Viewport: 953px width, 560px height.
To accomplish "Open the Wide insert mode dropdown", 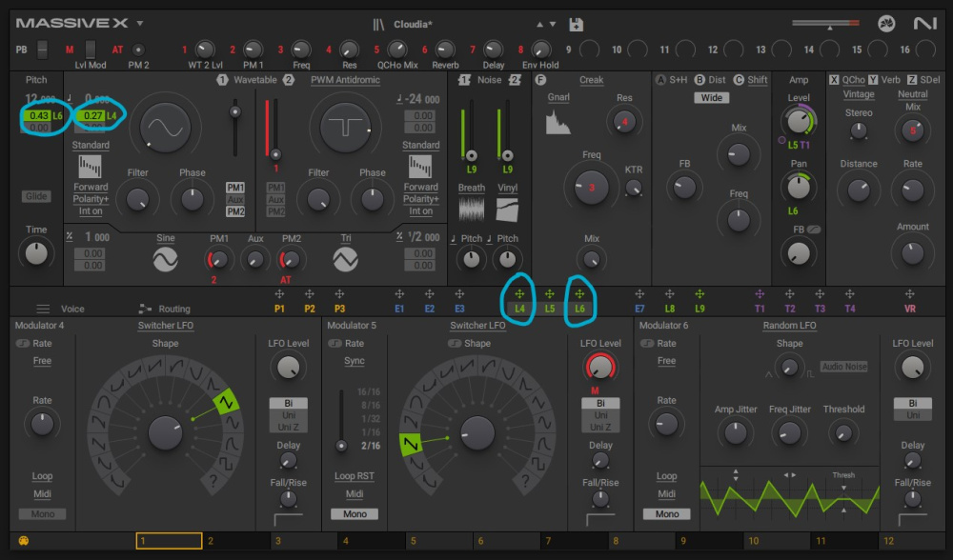I will [712, 98].
